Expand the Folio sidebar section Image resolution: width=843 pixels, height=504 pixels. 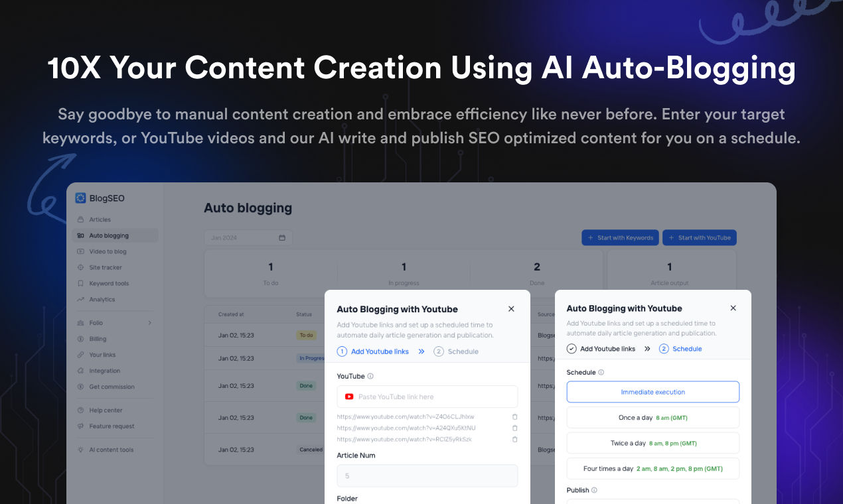click(150, 322)
